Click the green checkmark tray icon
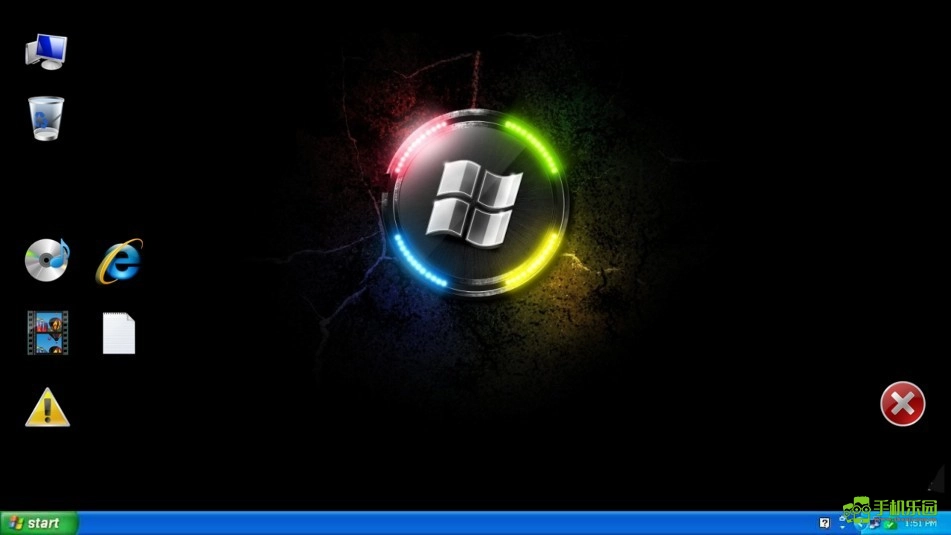951x535 pixels. (x=890, y=524)
